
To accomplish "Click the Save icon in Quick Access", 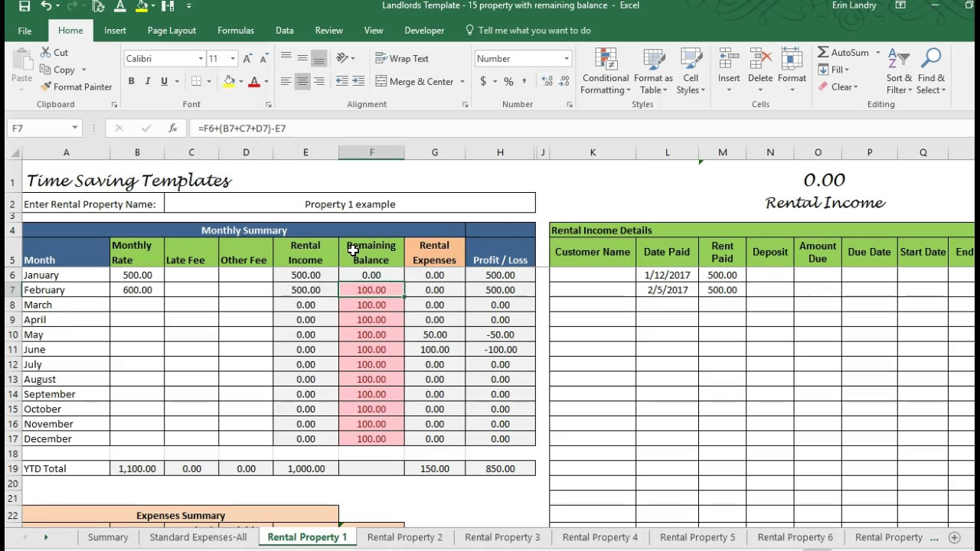I will click(x=24, y=6).
